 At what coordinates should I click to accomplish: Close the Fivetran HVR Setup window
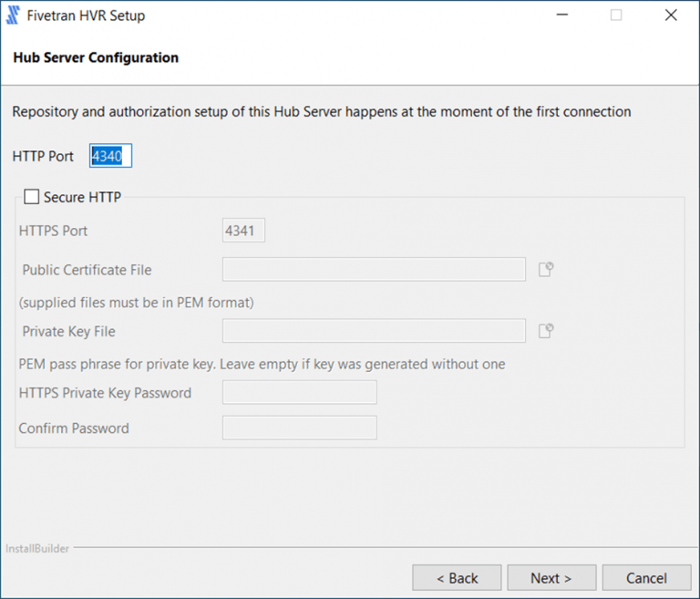tap(672, 15)
